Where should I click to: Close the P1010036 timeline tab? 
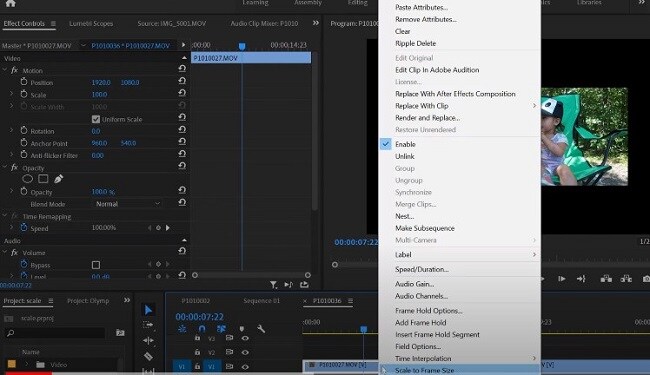pos(306,301)
